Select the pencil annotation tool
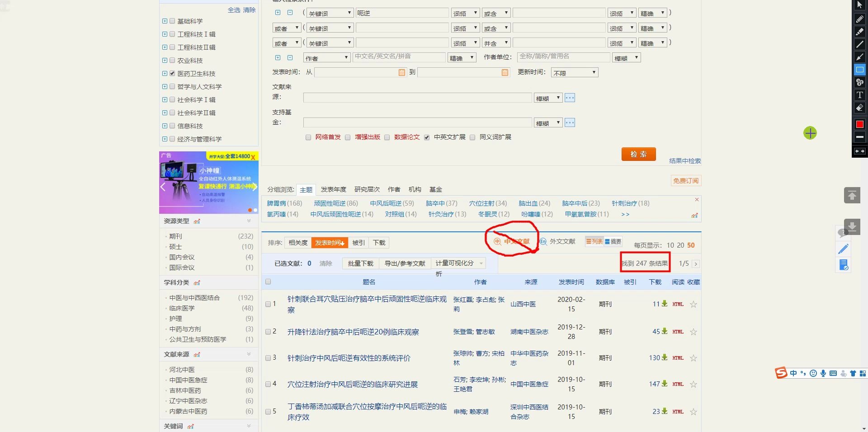868x432 pixels. [859, 19]
